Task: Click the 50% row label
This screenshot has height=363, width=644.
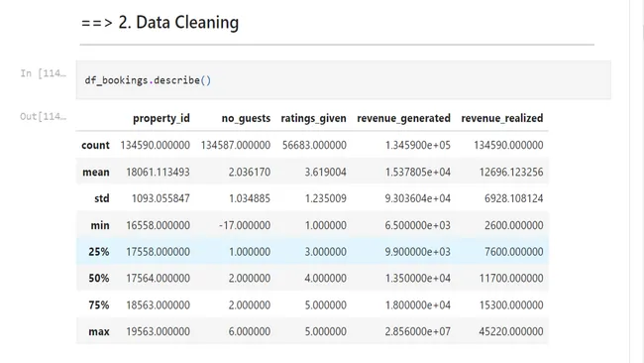Action: click(98, 279)
